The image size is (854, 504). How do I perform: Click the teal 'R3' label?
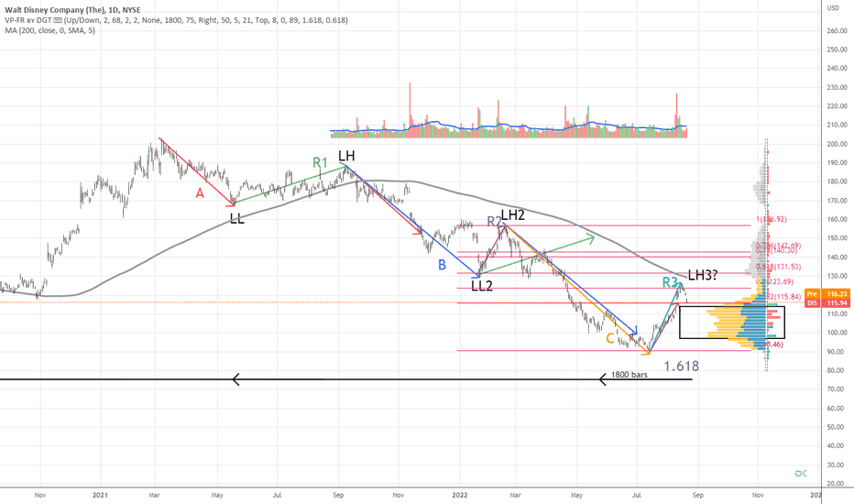670,282
